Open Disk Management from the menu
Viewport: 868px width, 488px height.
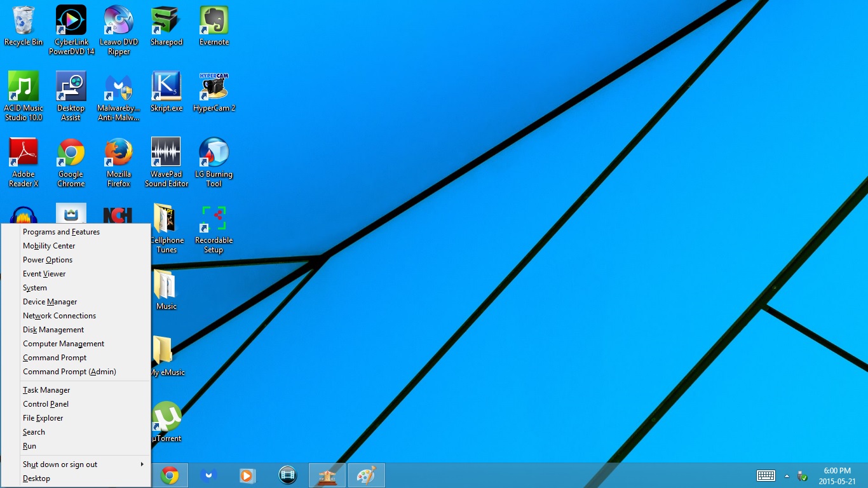(x=76, y=330)
